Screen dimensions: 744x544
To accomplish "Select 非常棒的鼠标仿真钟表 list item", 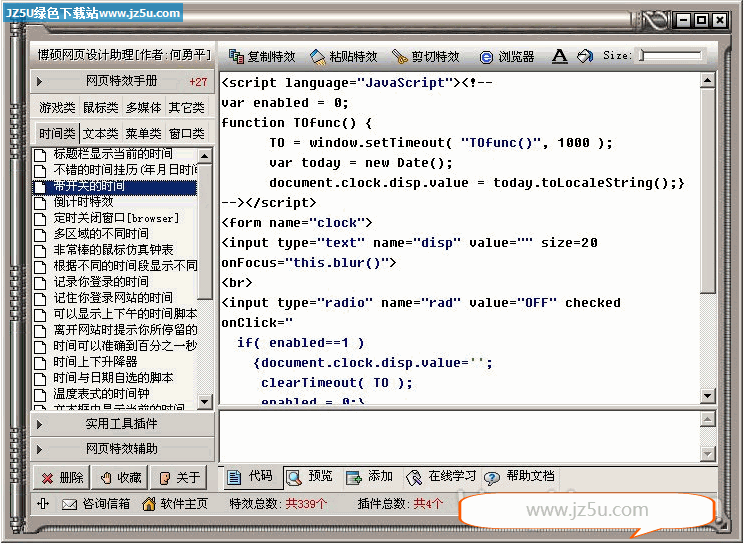I will coord(114,250).
